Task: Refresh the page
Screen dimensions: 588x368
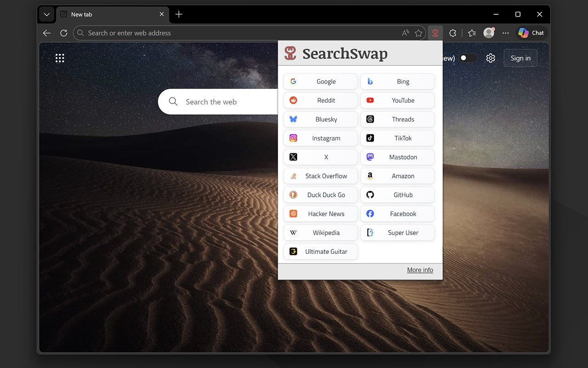Action: (x=64, y=33)
